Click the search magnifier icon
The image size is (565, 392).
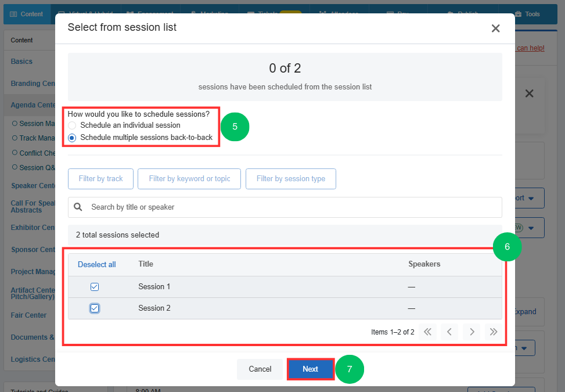[x=78, y=207]
